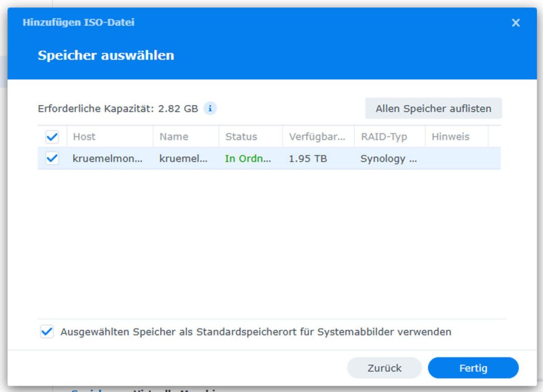The image size is (543, 392).
Task: Click the Synology RAID type cell
Action: [389, 159]
